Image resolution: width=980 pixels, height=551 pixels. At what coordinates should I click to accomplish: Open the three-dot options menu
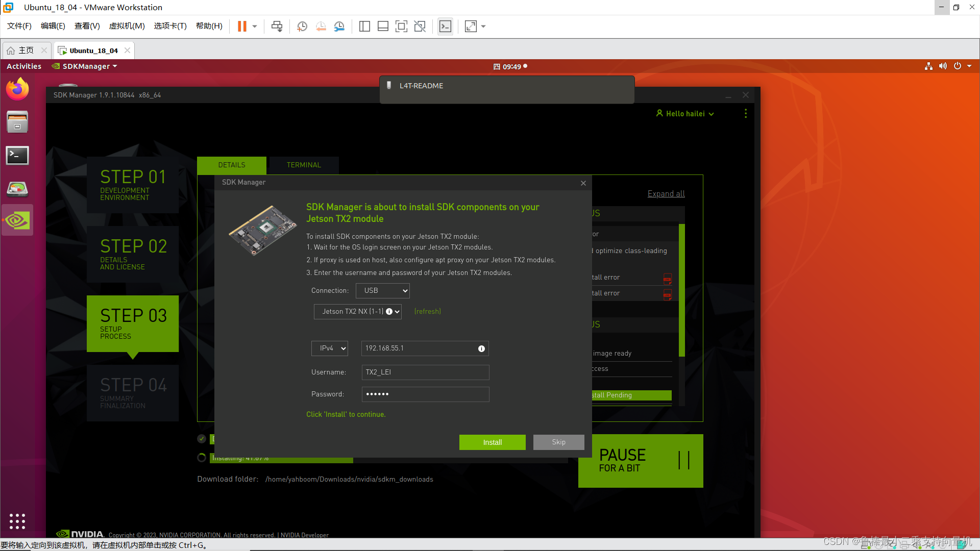pyautogui.click(x=746, y=113)
